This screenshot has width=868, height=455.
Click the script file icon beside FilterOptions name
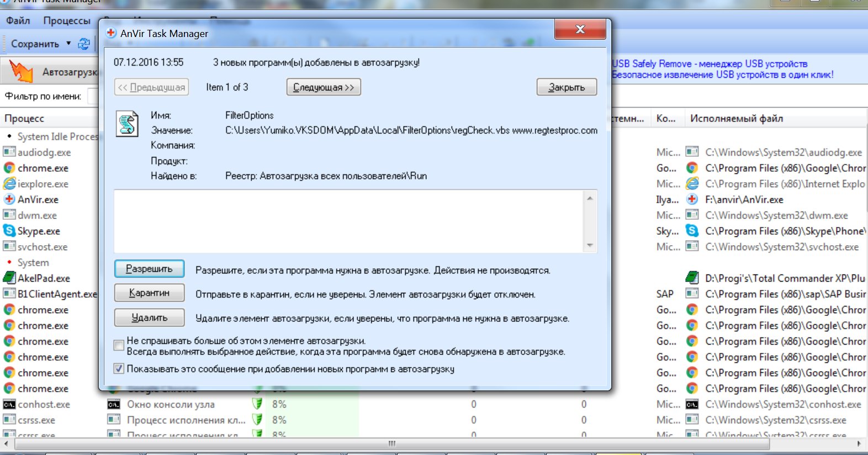(127, 124)
